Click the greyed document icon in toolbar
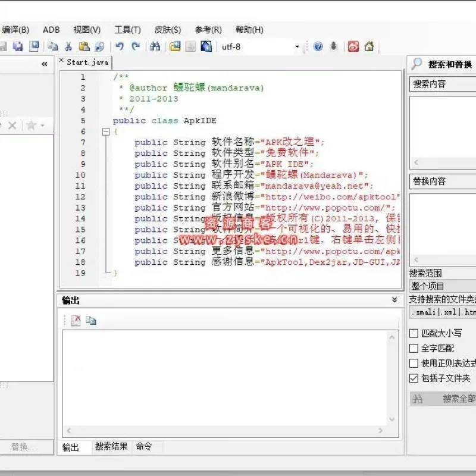Image resolution: width=476 pixels, height=476 pixels. [x=190, y=46]
